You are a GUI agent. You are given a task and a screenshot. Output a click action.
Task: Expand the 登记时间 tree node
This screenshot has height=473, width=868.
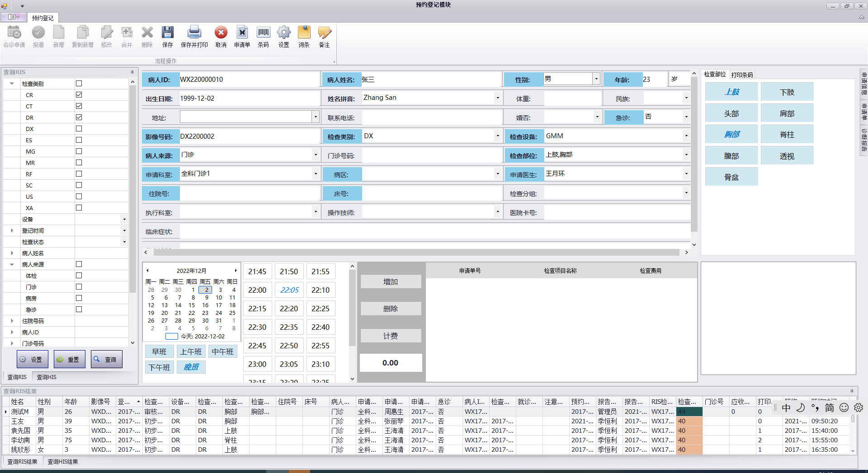[12, 230]
